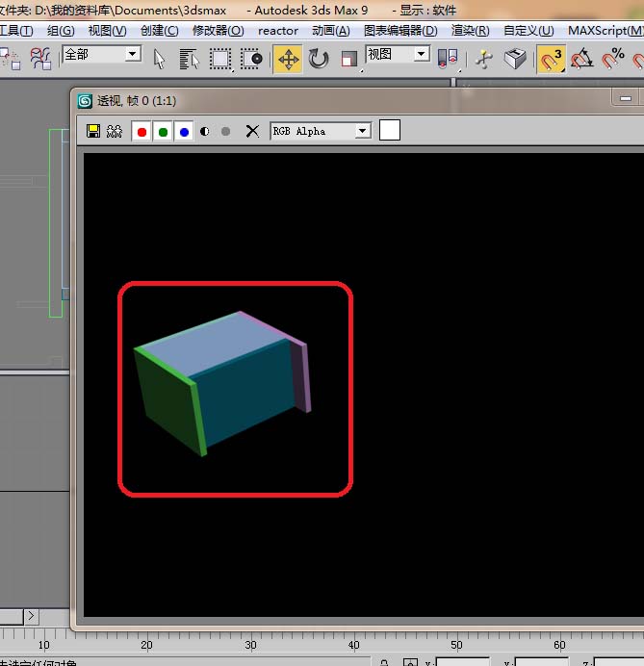Open the 渲染(R) menu
Image resolution: width=644 pixels, height=666 pixels.
(470, 31)
